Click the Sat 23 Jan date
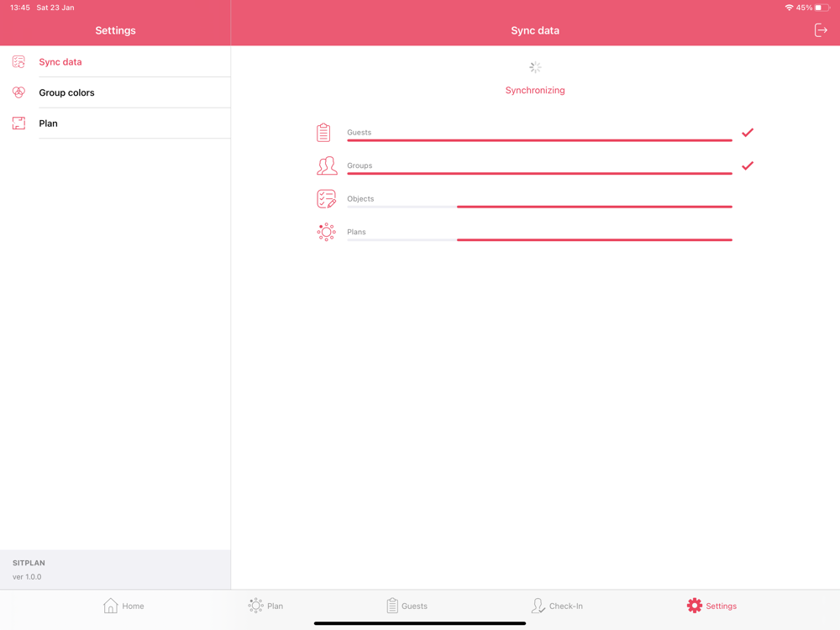Screen dimensions: 840x630 [x=55, y=8]
